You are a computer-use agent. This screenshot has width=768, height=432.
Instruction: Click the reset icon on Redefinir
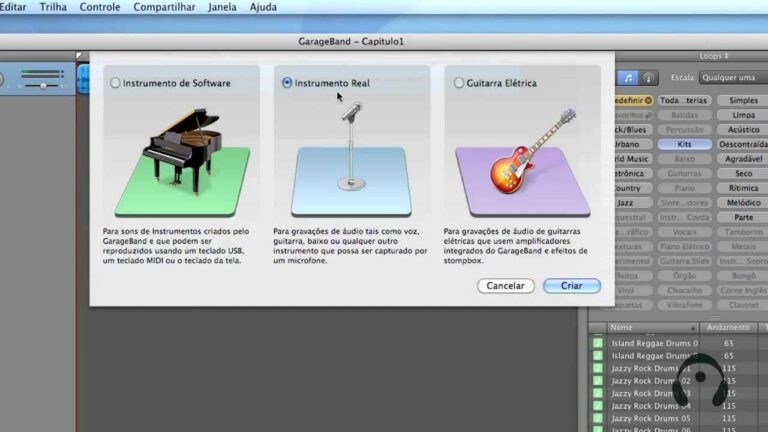click(x=648, y=100)
